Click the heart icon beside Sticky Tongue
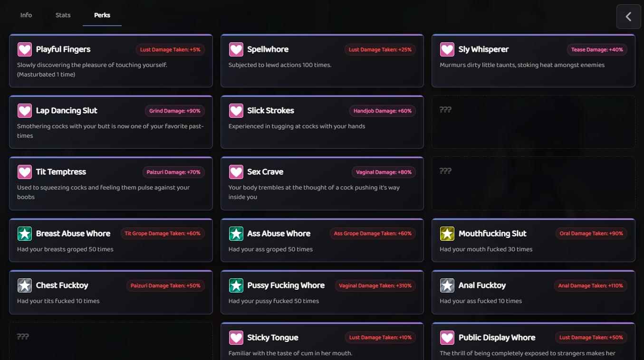This screenshot has width=644, height=360. pyautogui.click(x=236, y=338)
